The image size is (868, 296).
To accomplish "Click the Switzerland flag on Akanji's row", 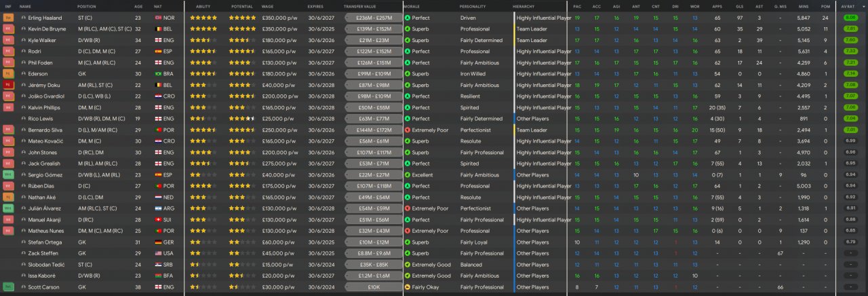I will tap(158, 220).
